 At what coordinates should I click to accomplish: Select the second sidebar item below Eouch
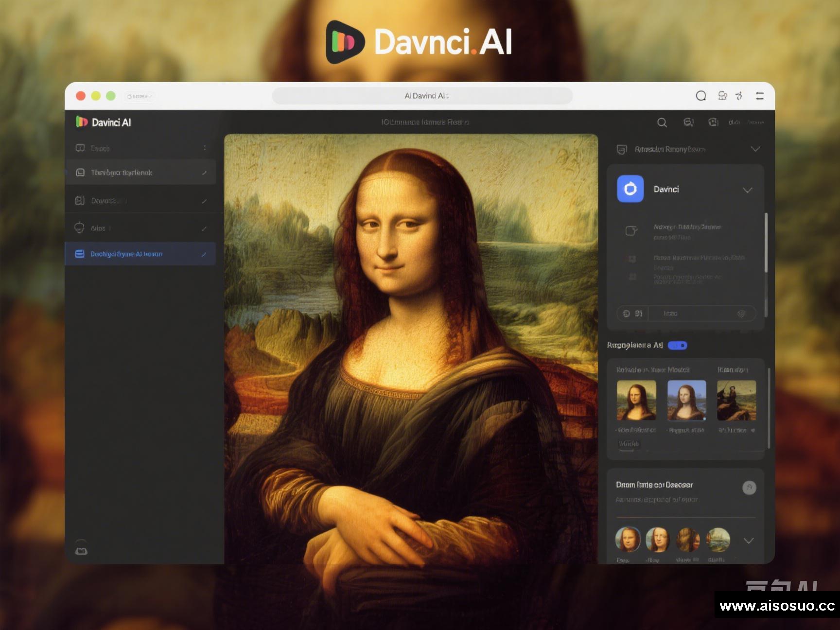tap(140, 173)
